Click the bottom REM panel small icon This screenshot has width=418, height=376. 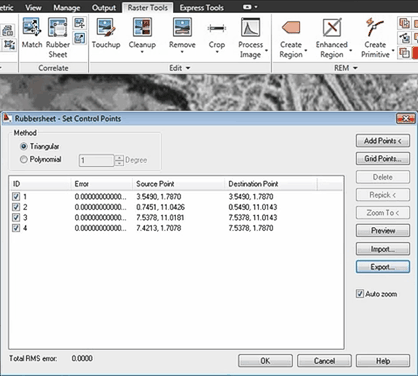pos(404,53)
